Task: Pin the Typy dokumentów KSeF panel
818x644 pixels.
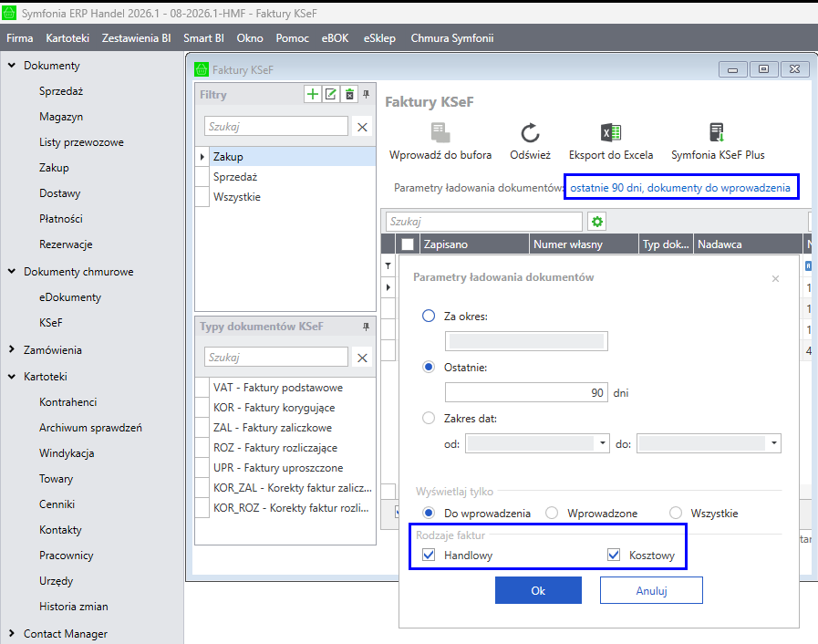Action: [367, 327]
